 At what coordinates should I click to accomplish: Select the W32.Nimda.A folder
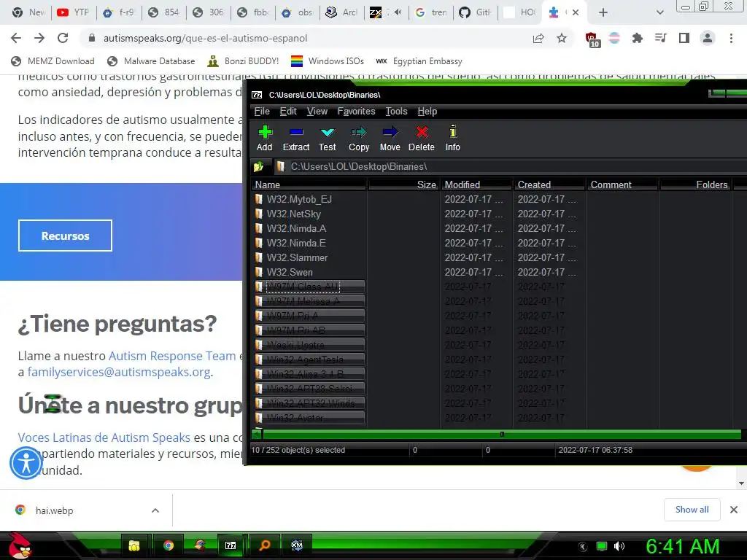pyautogui.click(x=296, y=228)
